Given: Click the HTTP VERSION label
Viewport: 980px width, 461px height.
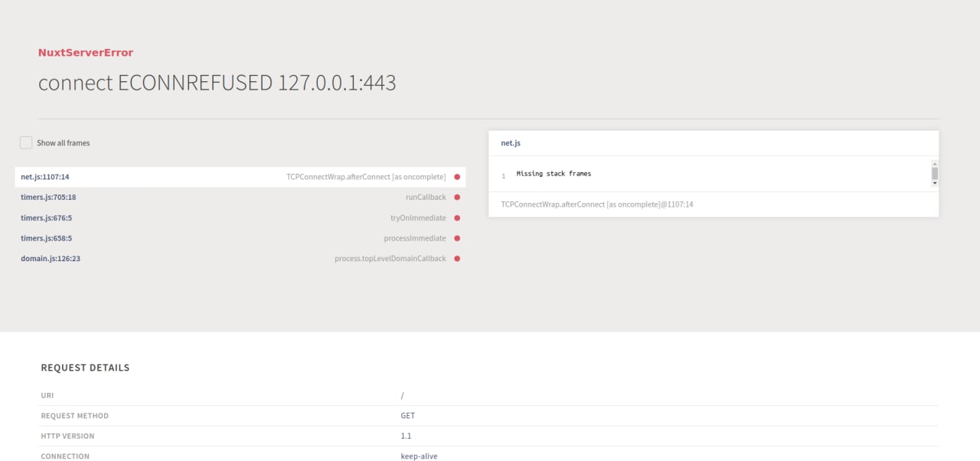Looking at the screenshot, I should (67, 436).
